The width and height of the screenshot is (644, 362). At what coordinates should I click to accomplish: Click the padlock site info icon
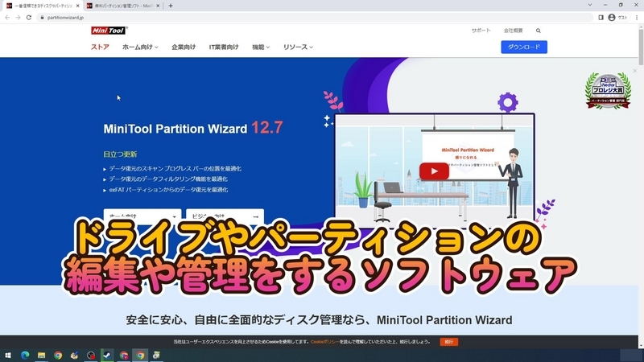pos(42,18)
